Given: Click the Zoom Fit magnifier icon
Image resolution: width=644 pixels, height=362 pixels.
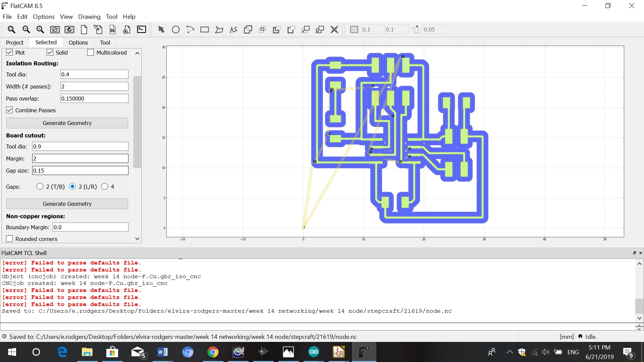Looking at the screenshot, I should pos(11,29).
